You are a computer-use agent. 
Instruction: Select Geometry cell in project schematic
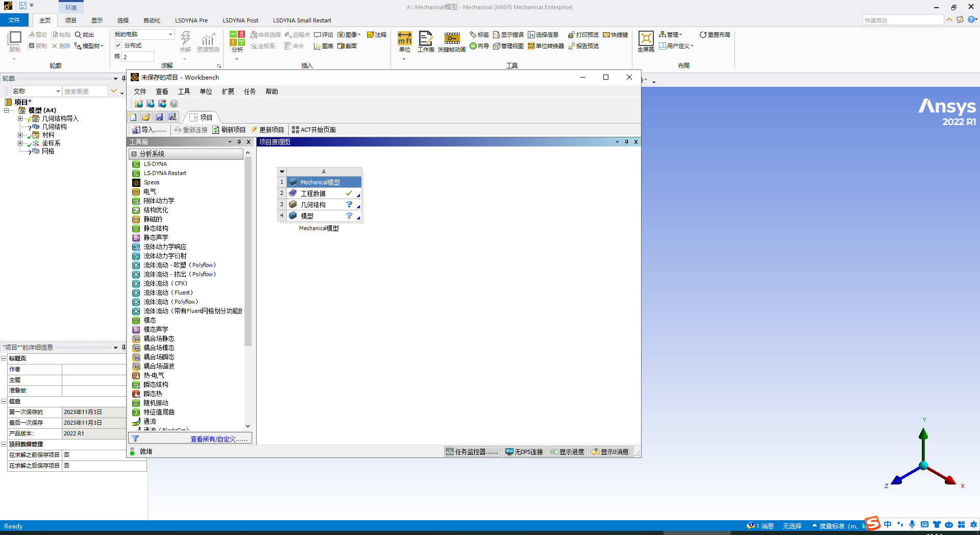coord(324,205)
